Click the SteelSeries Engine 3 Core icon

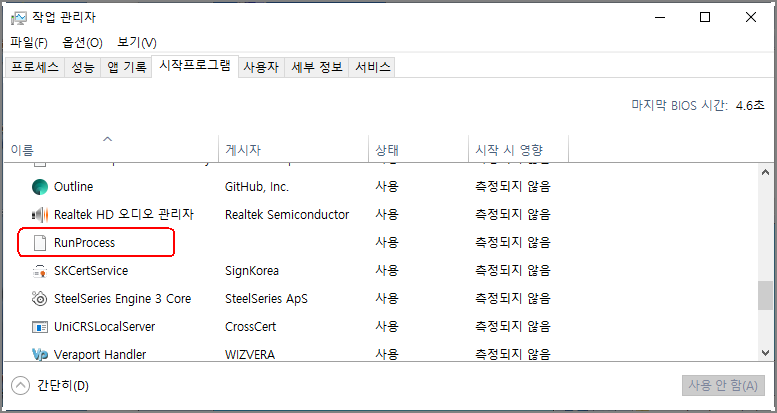coord(40,299)
